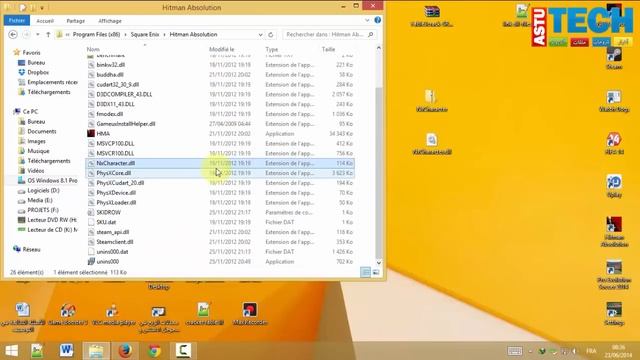This screenshot has width=640, height=360.
Task: Open File Explorer taskbar icon
Action: pyautogui.click(x=96, y=351)
